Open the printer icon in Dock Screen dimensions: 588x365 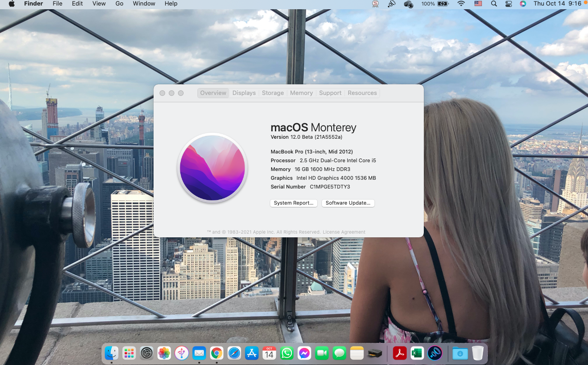pos(374,353)
